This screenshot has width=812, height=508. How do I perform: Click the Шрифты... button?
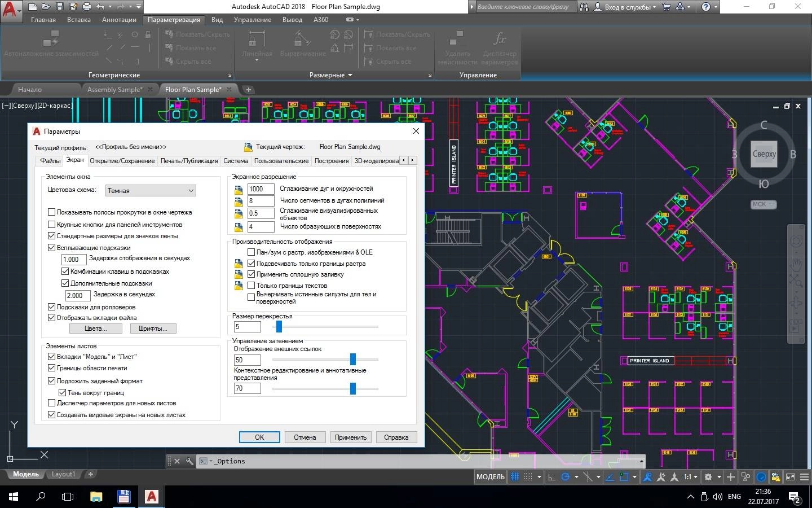click(x=153, y=329)
